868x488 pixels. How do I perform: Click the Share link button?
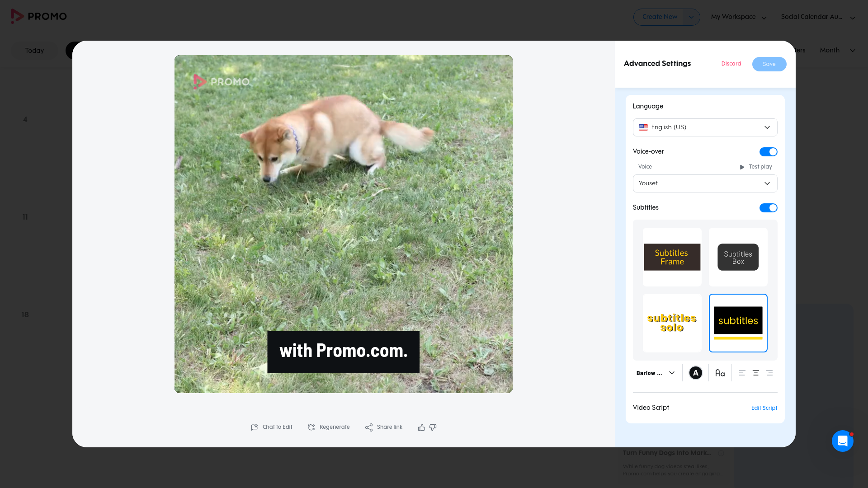pyautogui.click(x=383, y=427)
